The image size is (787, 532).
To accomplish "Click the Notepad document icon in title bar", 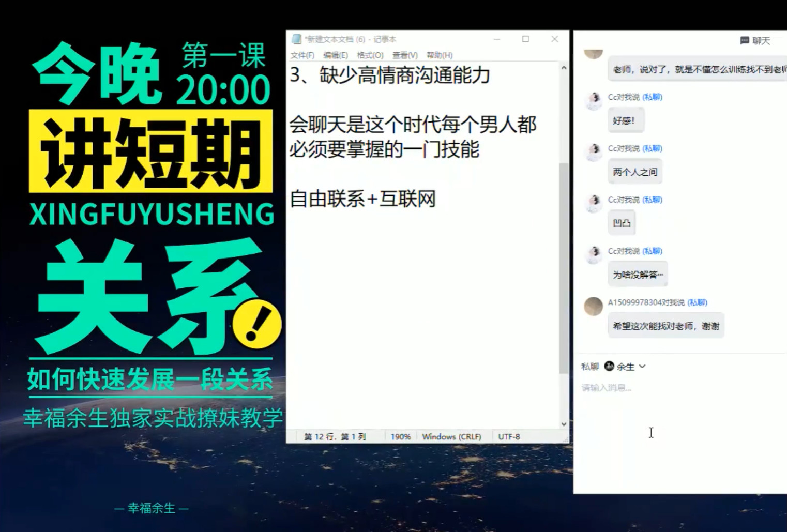I will tap(296, 39).
